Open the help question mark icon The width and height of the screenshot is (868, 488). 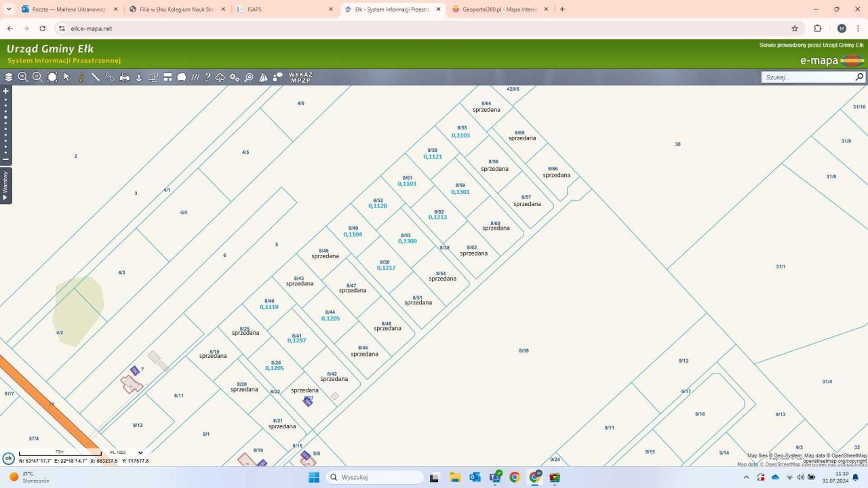[x=208, y=77]
